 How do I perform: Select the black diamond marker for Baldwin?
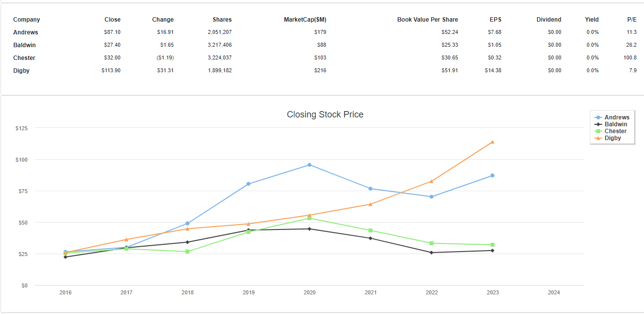(599, 124)
